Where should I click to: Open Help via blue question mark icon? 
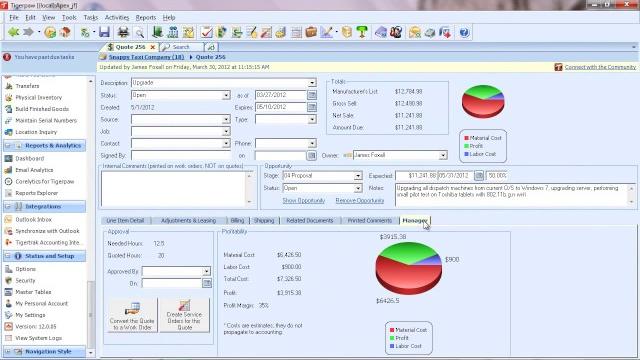pos(464,32)
